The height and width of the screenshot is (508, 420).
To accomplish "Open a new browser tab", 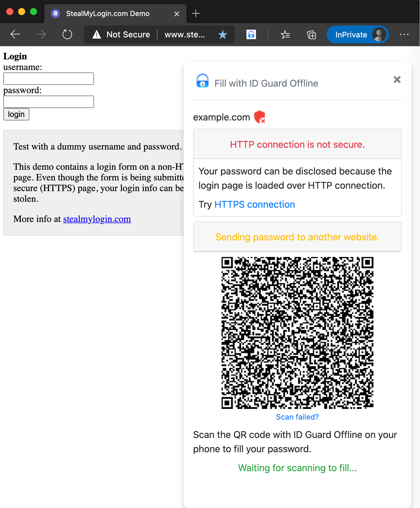I will 196,13.
